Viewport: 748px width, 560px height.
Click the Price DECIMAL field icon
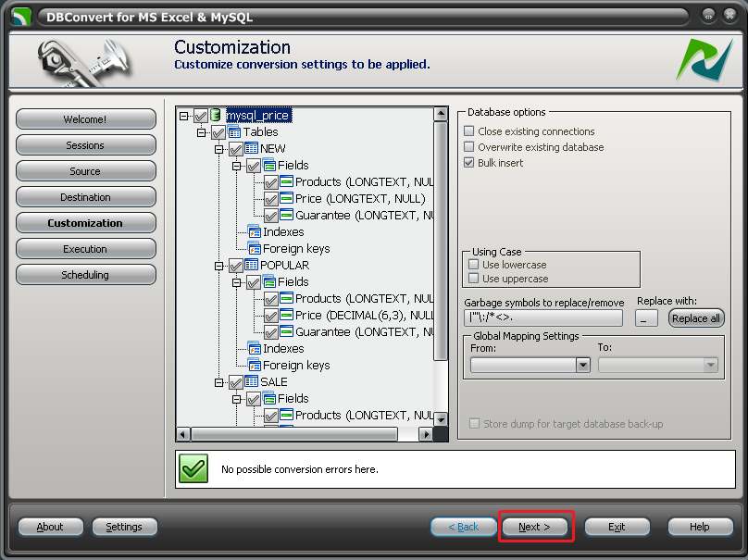(286, 315)
